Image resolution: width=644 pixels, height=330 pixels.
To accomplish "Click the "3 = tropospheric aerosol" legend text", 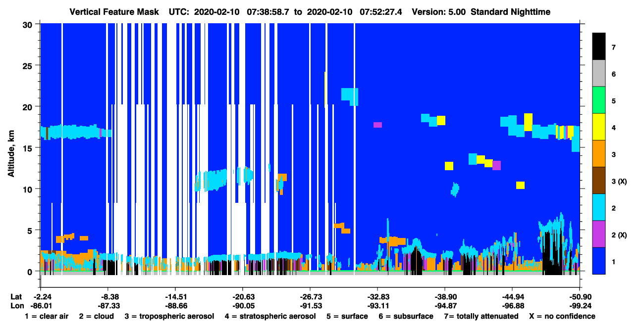I will (x=169, y=316).
